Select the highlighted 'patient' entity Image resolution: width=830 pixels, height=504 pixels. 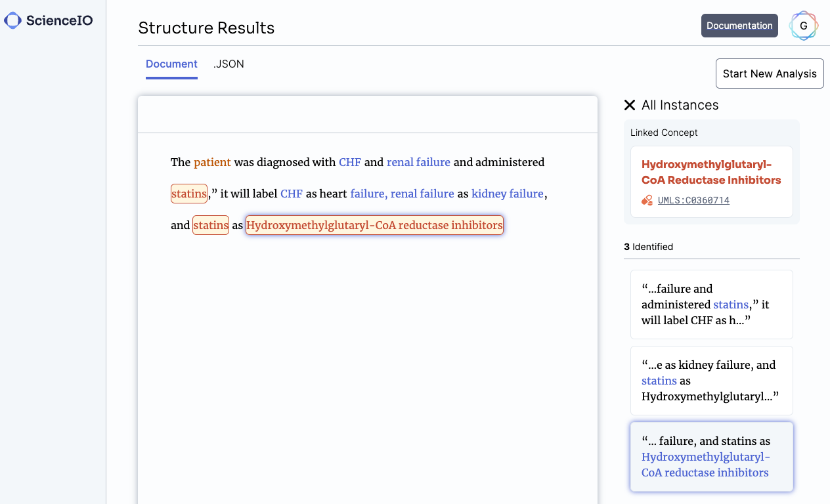point(212,162)
